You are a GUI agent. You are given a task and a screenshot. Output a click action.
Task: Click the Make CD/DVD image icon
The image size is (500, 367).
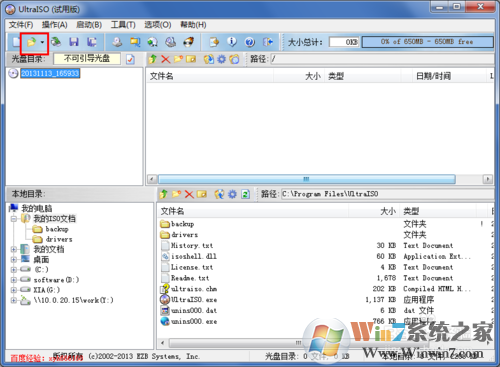coord(117,42)
